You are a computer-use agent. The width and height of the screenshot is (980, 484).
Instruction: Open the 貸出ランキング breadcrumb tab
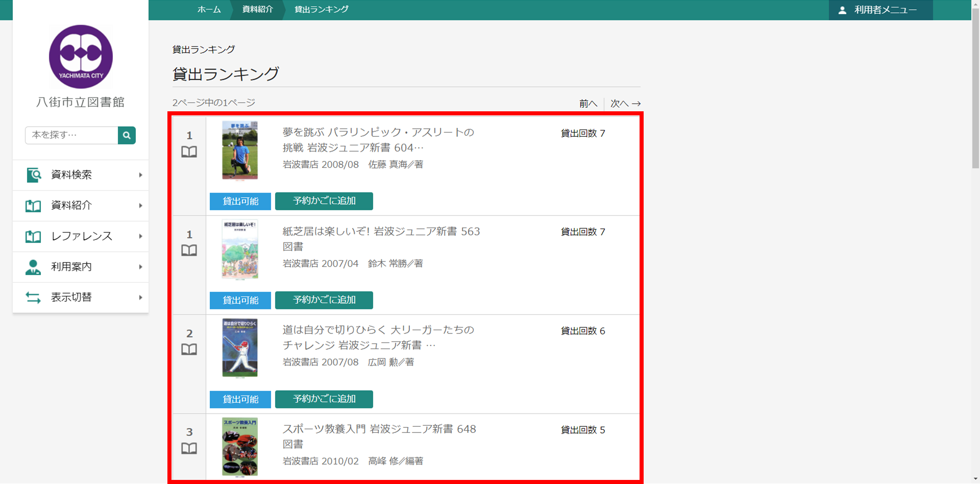[x=322, y=10]
